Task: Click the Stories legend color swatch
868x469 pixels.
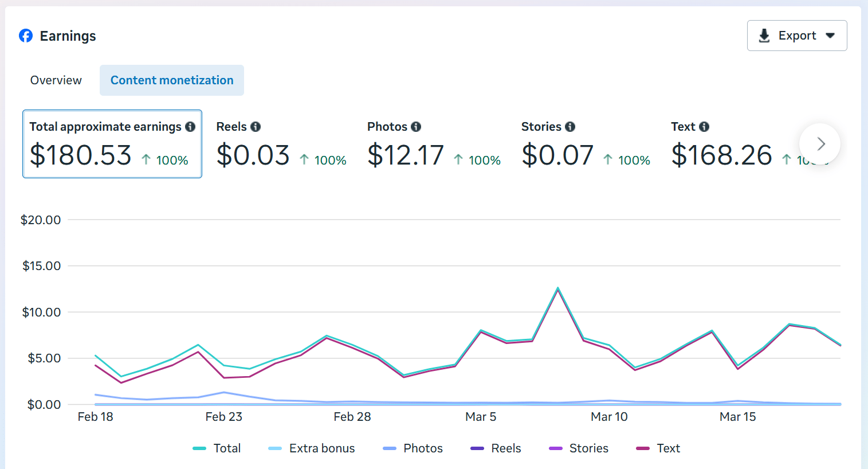Action: [x=556, y=448]
